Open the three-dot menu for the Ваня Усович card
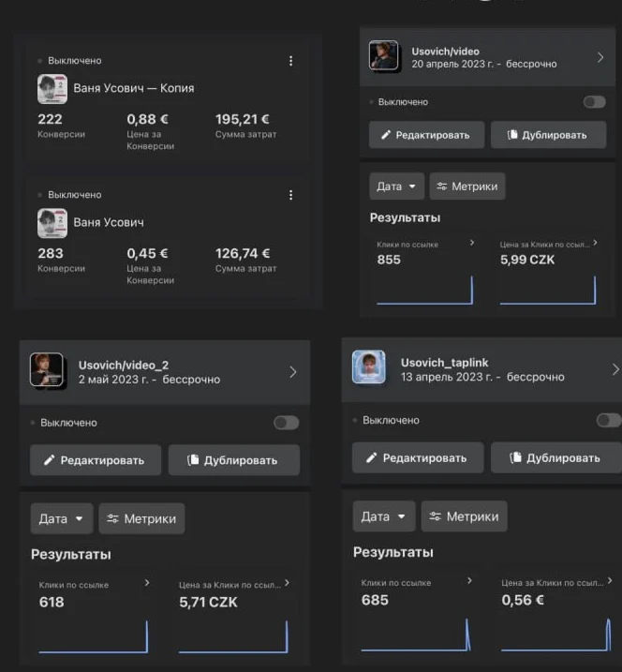Image resolution: width=622 pixels, height=672 pixels. click(291, 195)
